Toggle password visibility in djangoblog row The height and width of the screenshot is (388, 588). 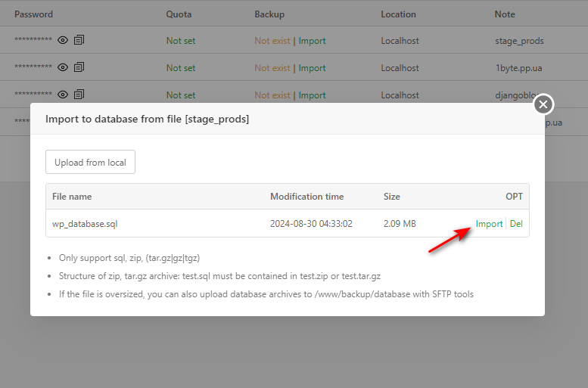click(x=63, y=95)
